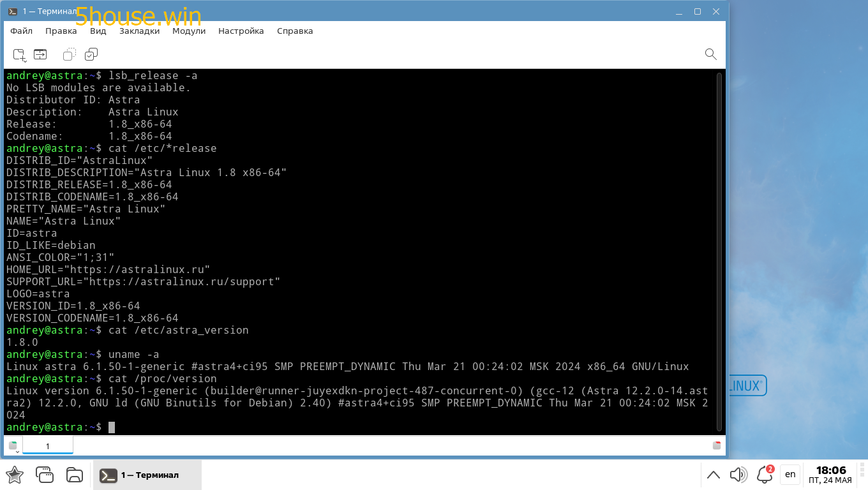This screenshot has width=868, height=490.
Task: Click the ID=astra line
Action: (32, 233)
